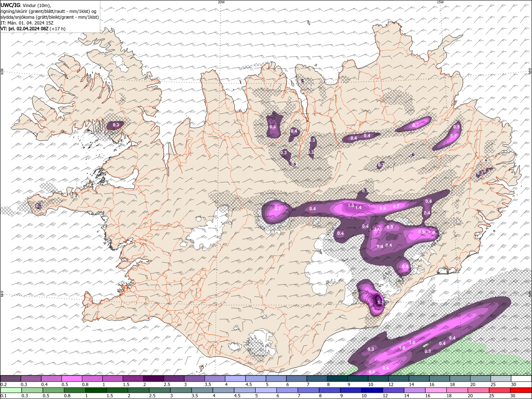Screen dimensions: 532x399
Task: Pick the snow legend swatch labeled 12
Action: point(399,379)
